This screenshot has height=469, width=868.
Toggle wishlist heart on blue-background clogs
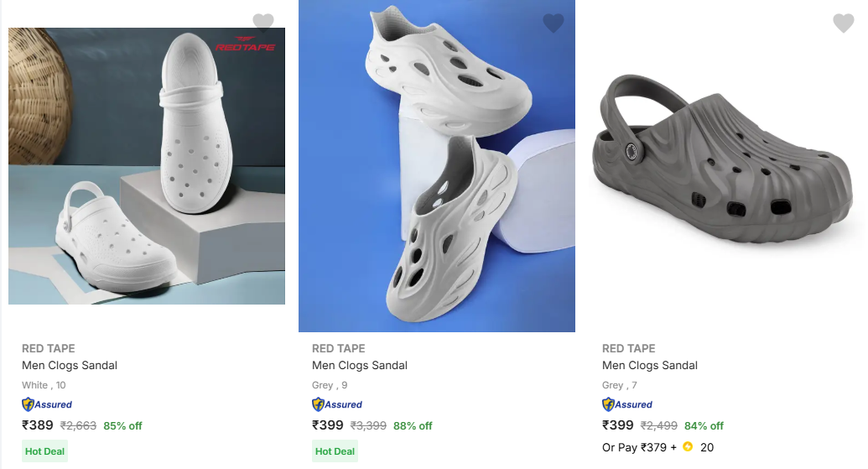pos(554,23)
